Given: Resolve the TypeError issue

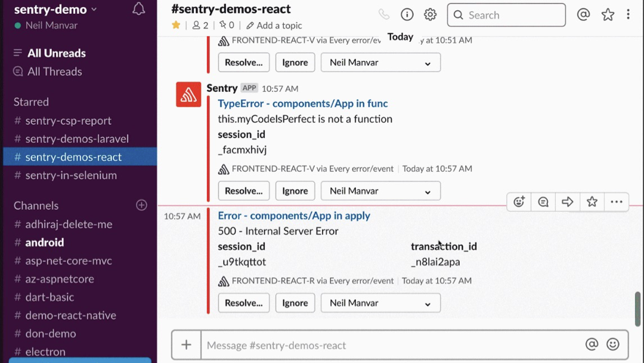Looking at the screenshot, I should 244,190.
